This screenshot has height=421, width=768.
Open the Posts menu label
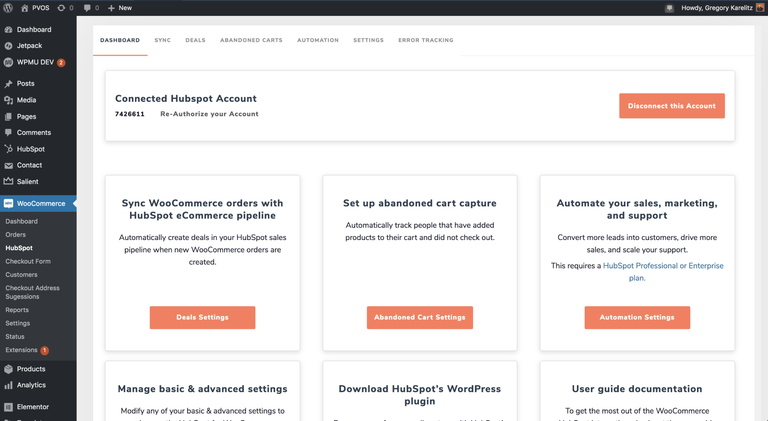coord(25,84)
